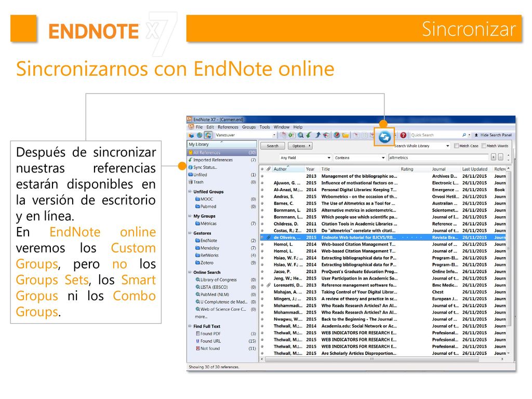Image resolution: width=532 pixels, height=399 pixels.
Task: Click the Sync Status info icon
Action: click(x=191, y=167)
